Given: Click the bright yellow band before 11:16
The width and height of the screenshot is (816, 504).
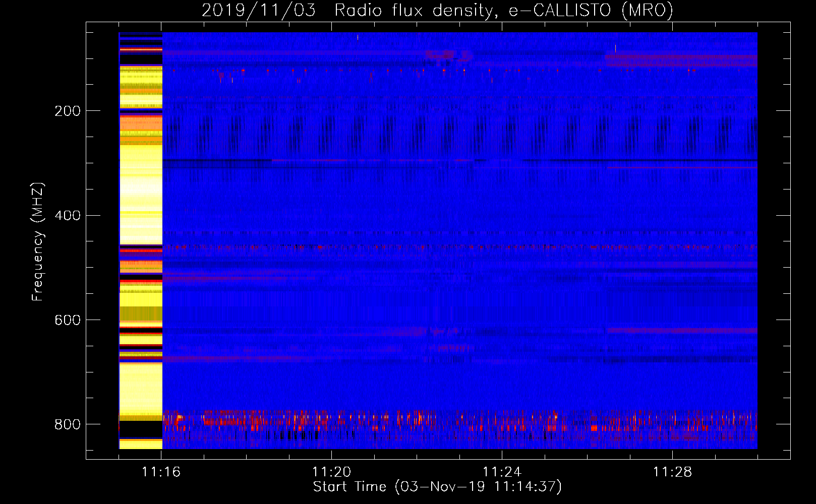Looking at the screenshot, I should point(141,240).
